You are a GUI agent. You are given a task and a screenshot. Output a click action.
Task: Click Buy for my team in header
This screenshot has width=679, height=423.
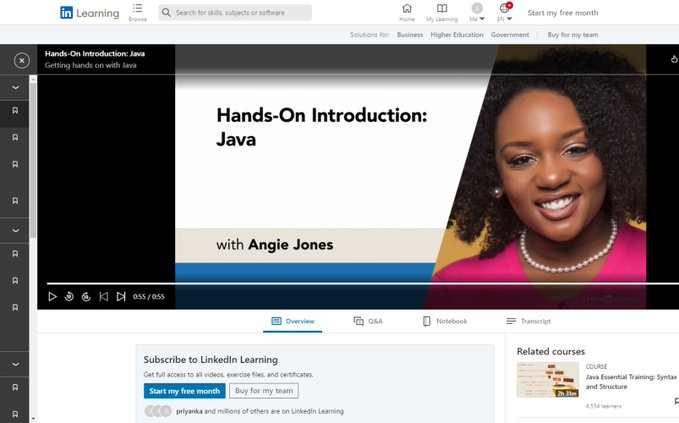click(572, 35)
